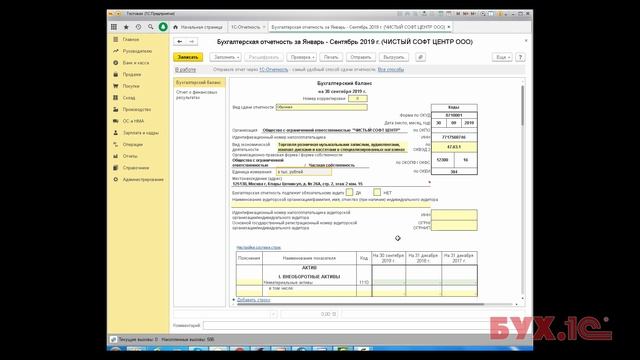
Task: Click the Администрирование gear icon
Action: tap(116, 179)
